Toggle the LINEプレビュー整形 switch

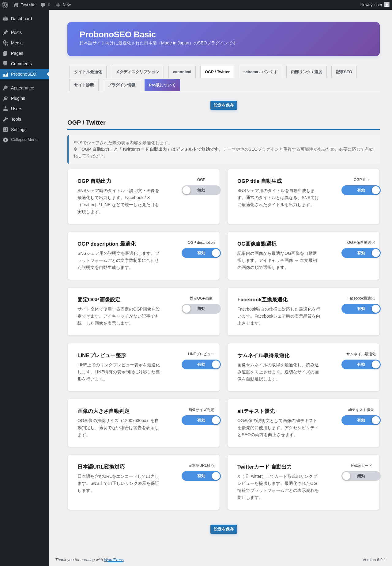pyautogui.click(x=201, y=364)
